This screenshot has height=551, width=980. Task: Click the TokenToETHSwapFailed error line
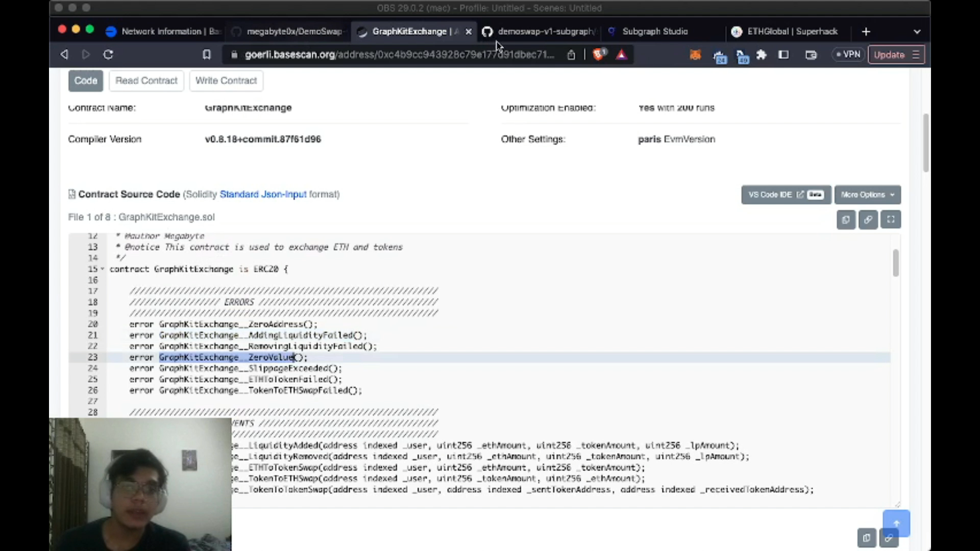pos(246,391)
